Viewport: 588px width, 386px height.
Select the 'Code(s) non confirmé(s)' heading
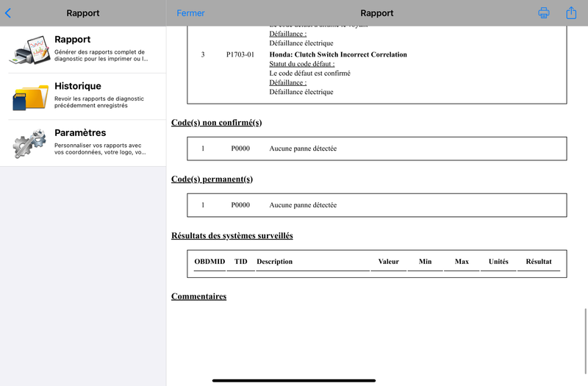[x=216, y=123]
